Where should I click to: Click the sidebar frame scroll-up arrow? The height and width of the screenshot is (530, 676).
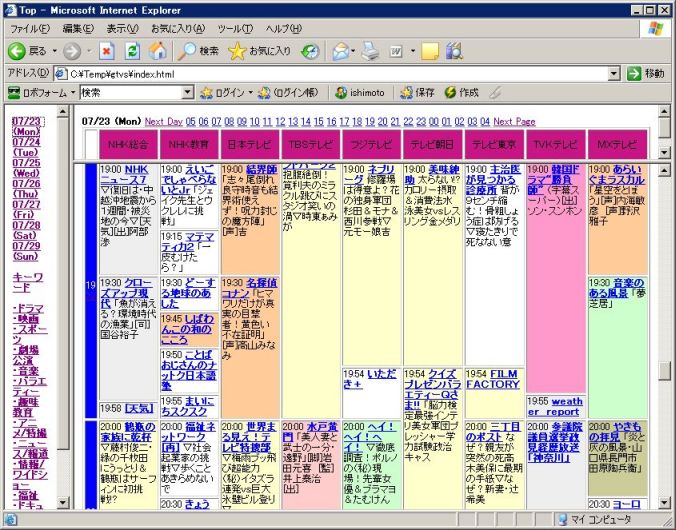pyautogui.click(x=63, y=111)
